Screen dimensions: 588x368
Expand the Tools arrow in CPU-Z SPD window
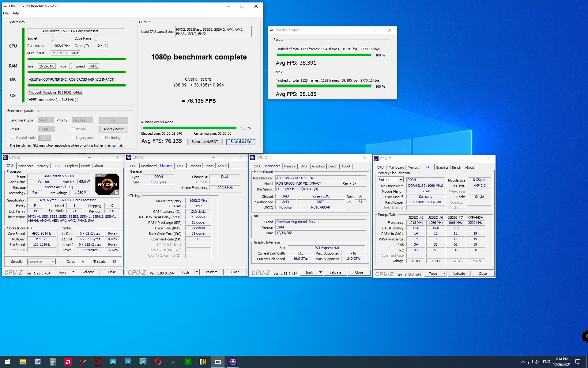point(444,274)
